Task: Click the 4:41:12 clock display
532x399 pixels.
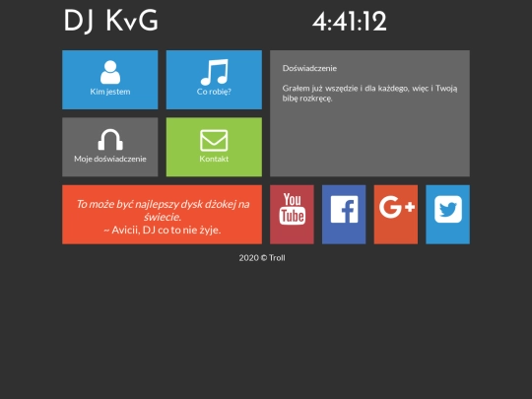Action: coord(349,22)
